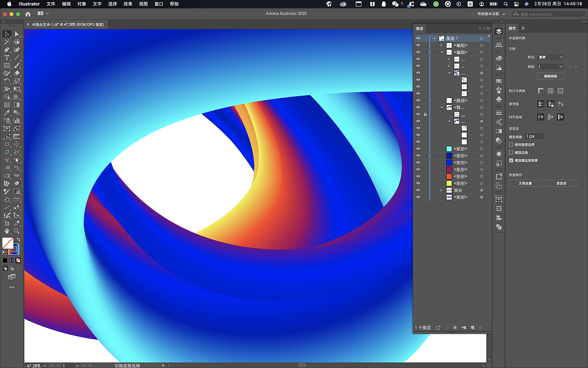The image size is (588, 368).
Task: Click the Home icon in the top bar
Action: 28,14
